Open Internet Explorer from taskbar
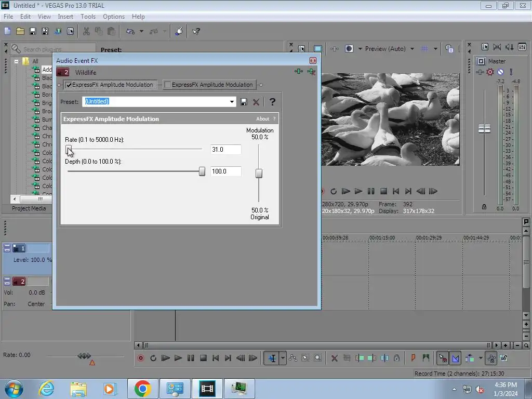 (x=46, y=389)
